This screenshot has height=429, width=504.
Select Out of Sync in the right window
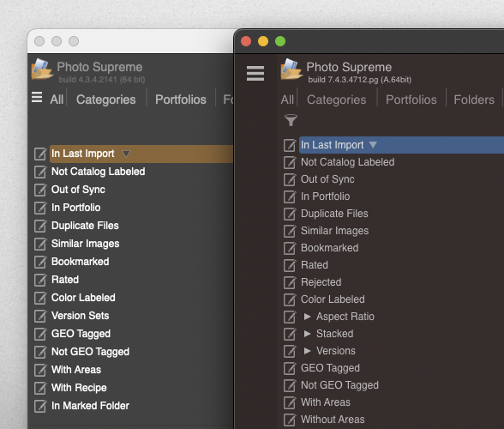click(327, 179)
